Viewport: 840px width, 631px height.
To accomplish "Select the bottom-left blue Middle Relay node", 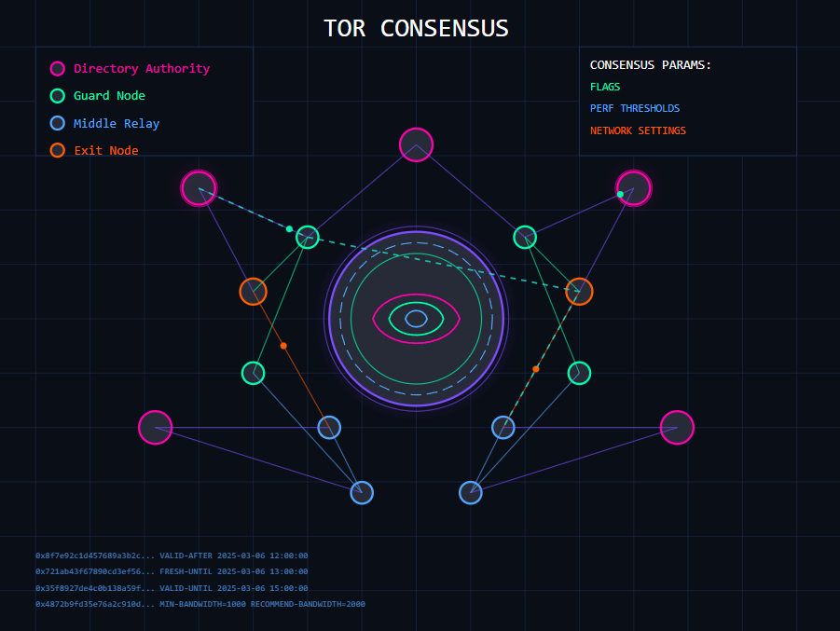I will click(362, 493).
